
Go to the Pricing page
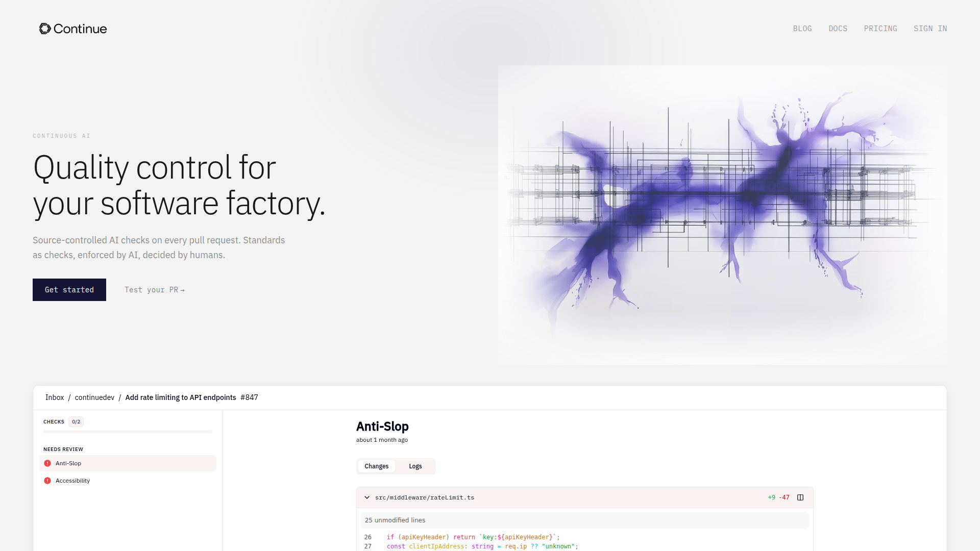coord(880,29)
